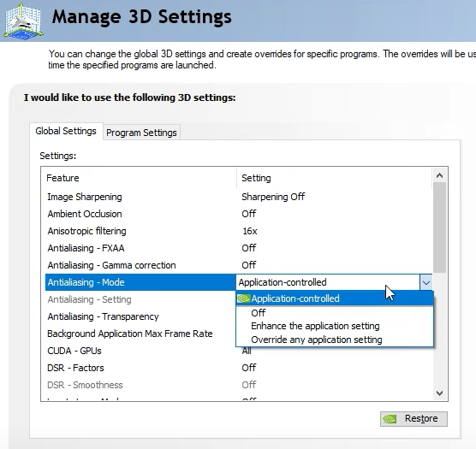
Task: Click the Off value for Antialiasing FXAA
Action: 248,248
